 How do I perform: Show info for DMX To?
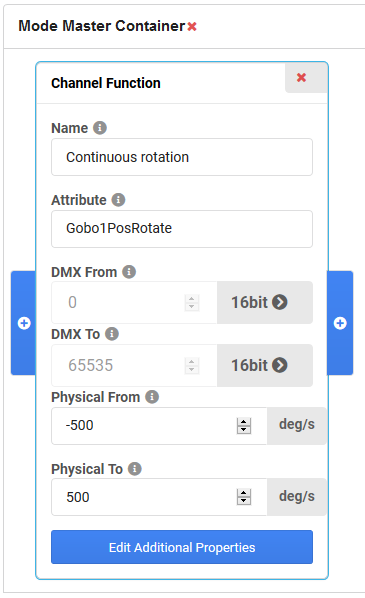(x=112, y=334)
